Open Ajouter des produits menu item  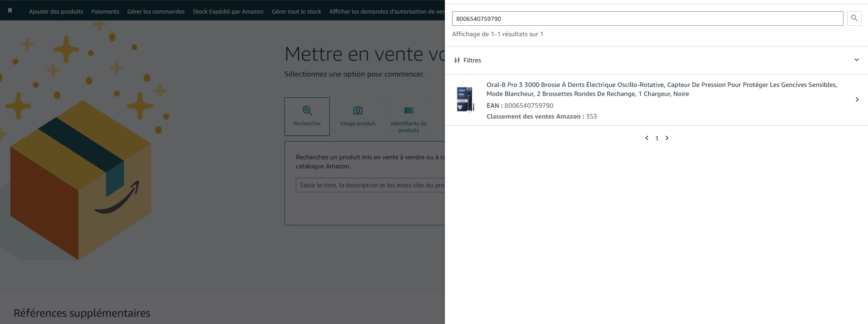click(x=56, y=11)
